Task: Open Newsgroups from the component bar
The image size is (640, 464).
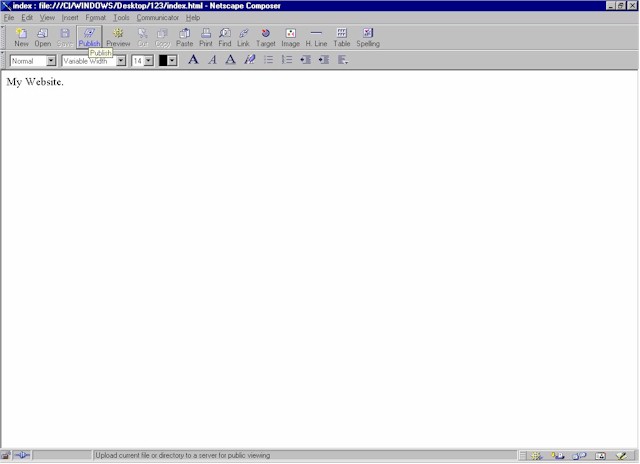Action: click(x=579, y=455)
